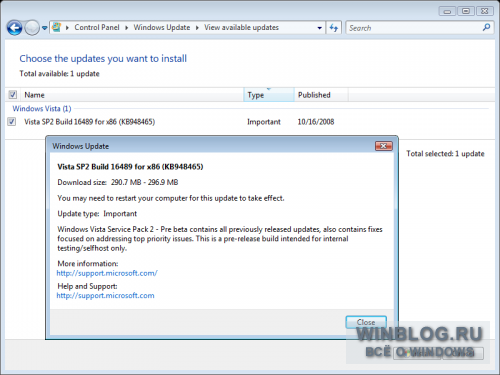Open the More information support.microsoft.com/ link
The height and width of the screenshot is (375, 500).
(x=107, y=273)
